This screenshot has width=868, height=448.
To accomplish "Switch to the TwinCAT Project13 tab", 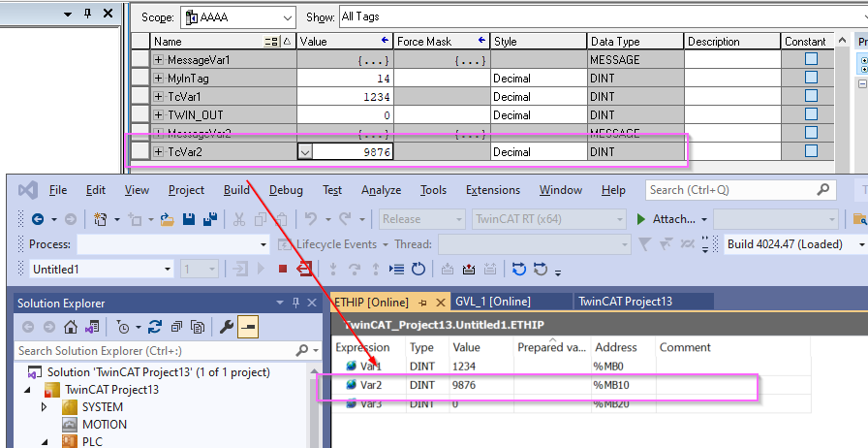I will [x=625, y=302].
